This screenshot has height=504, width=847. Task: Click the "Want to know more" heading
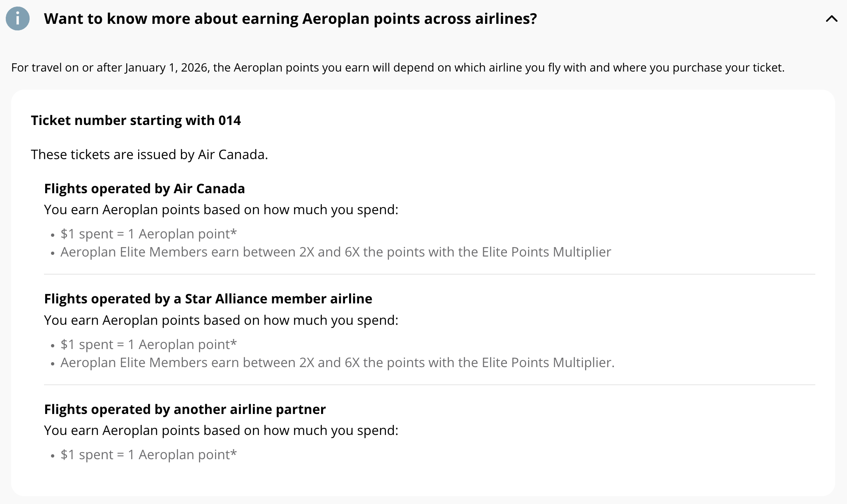(x=290, y=19)
